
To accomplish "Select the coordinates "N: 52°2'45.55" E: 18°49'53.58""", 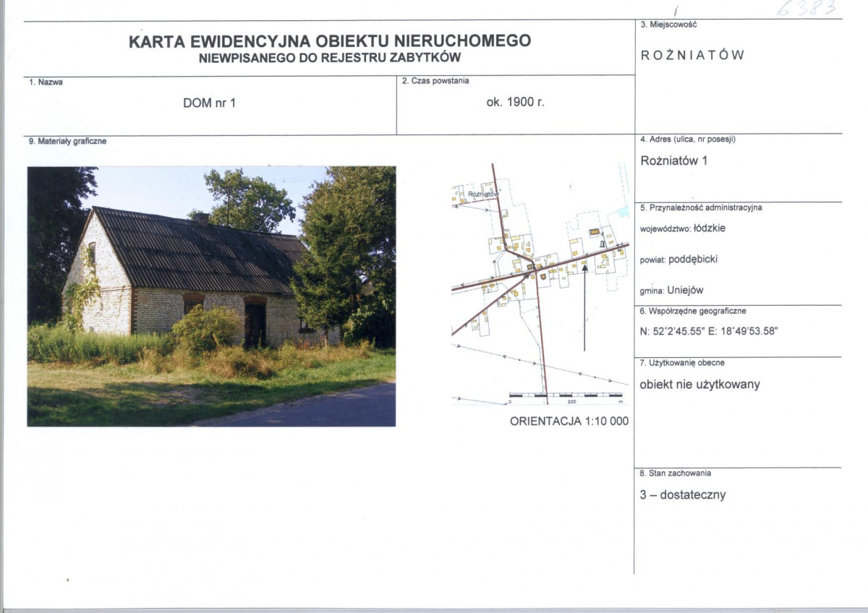I will (710, 331).
